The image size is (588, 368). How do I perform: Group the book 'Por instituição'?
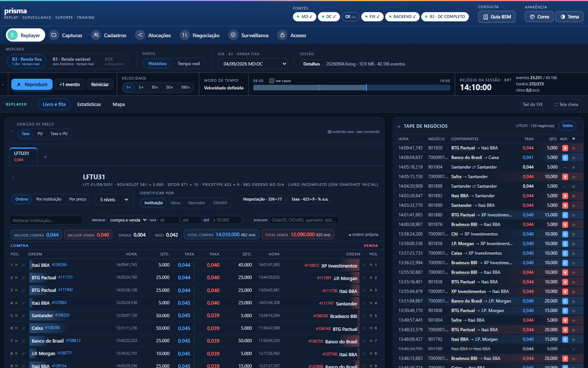click(x=49, y=199)
